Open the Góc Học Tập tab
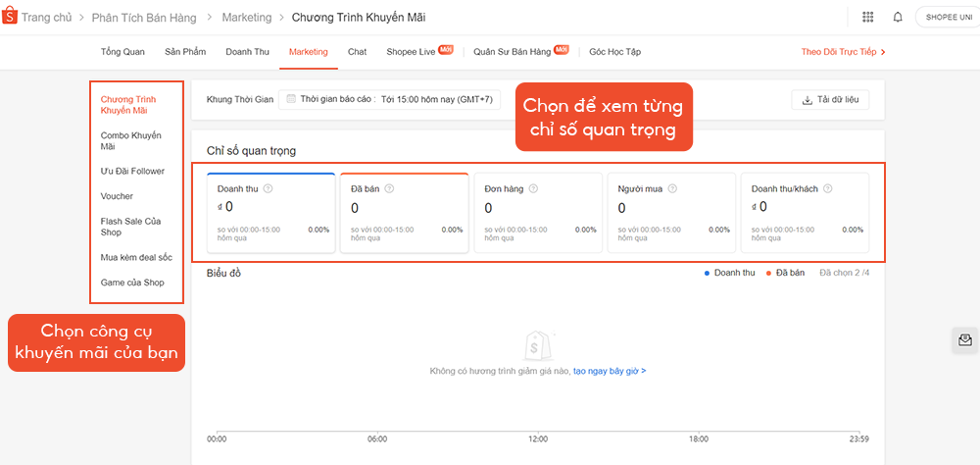 [615, 52]
